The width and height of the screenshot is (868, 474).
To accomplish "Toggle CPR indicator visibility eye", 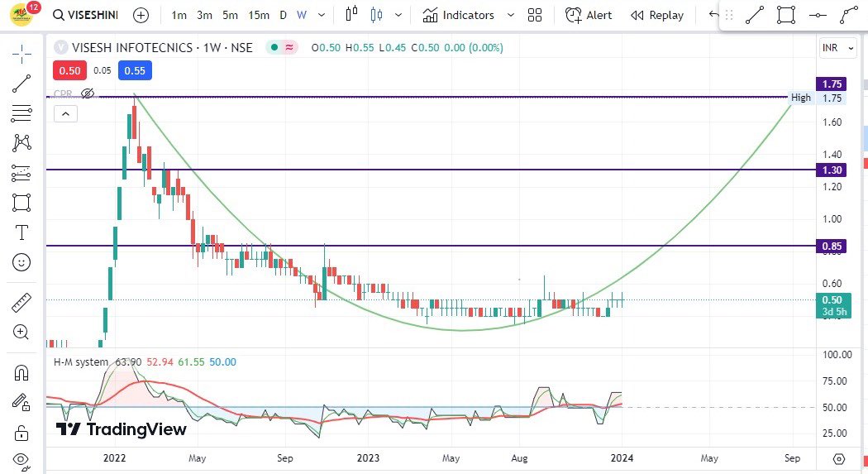I will pyautogui.click(x=88, y=93).
